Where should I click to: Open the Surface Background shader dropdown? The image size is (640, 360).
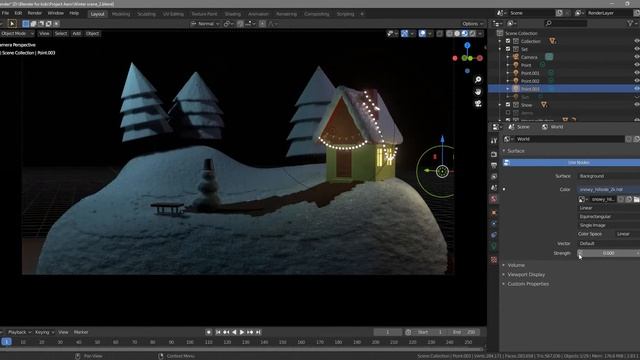[609, 176]
